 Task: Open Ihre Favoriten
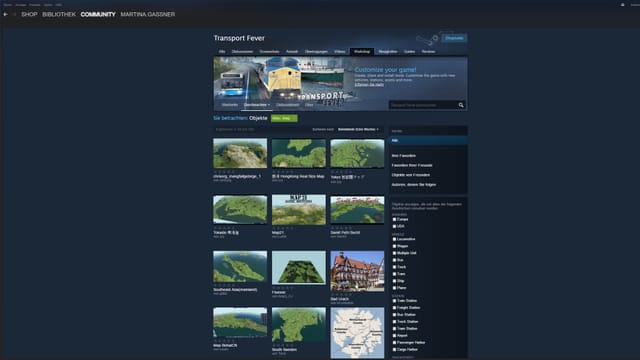[404, 156]
